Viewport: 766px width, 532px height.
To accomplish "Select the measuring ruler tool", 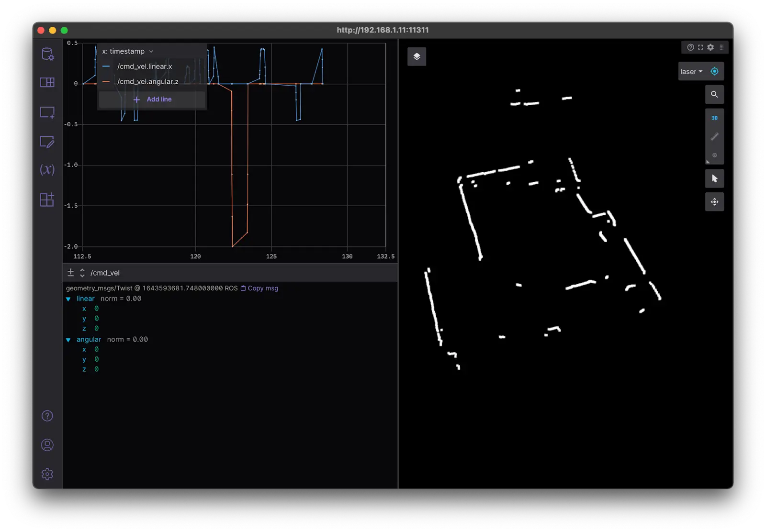I will [714, 137].
